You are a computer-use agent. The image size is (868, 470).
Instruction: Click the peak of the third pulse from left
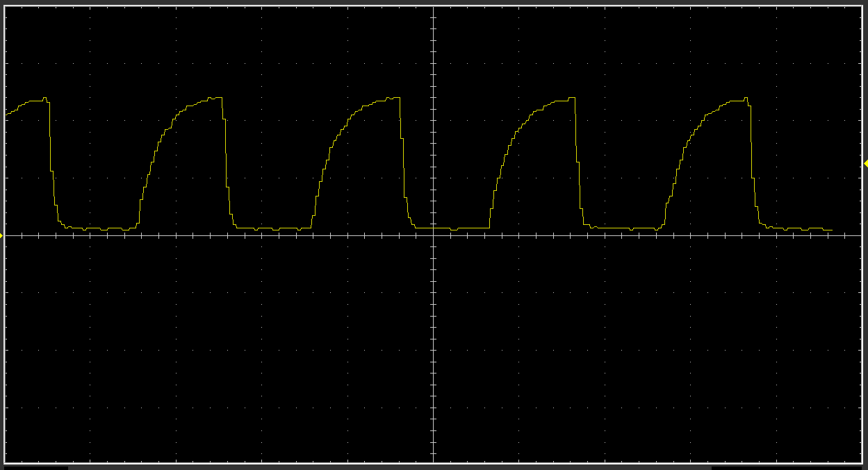(x=395, y=98)
